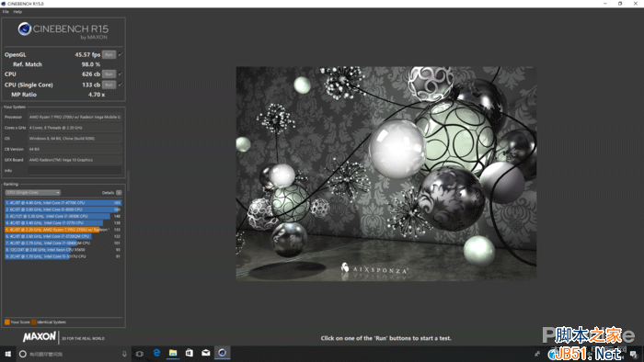Select ranking row 2 at 3.00 GHz Intel Core i5

(x=63, y=209)
